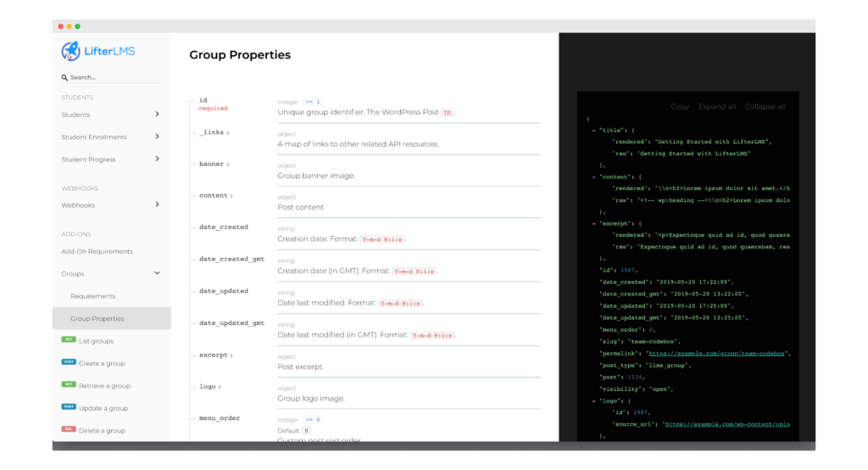Click the "post_type": "llms_group" JSON line
Screen dimensions: 868x470
tap(645, 366)
